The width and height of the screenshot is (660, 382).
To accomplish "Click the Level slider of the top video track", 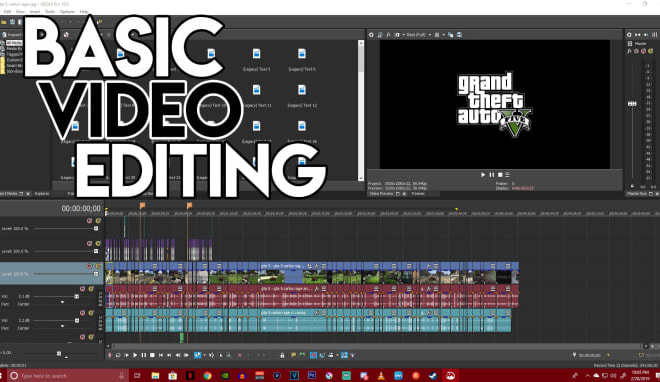I will pyautogui.click(x=96, y=228).
